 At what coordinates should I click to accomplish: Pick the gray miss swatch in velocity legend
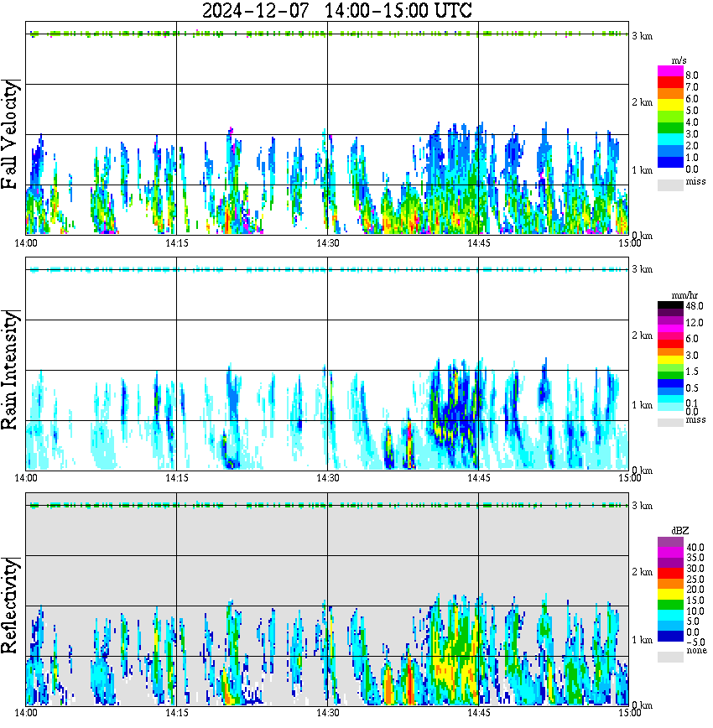click(670, 185)
